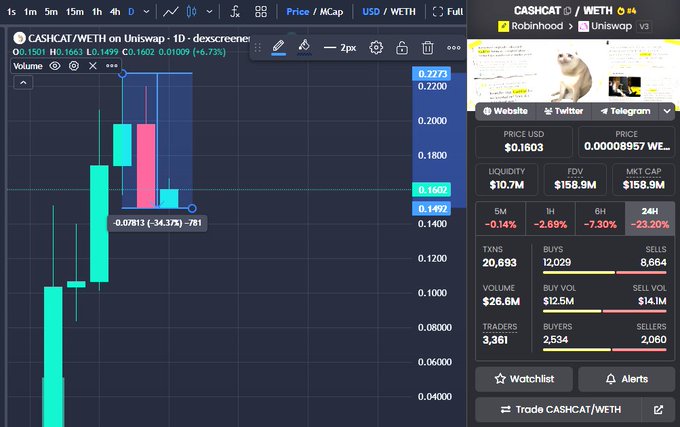680x427 pixels.
Task: Click the MKT CAP $158.9M box
Action: click(x=644, y=179)
